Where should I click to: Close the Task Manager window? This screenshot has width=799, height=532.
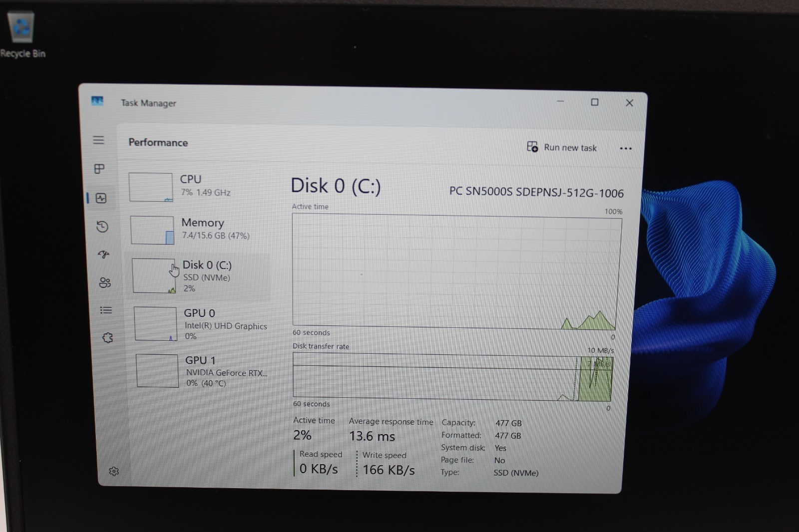click(629, 102)
